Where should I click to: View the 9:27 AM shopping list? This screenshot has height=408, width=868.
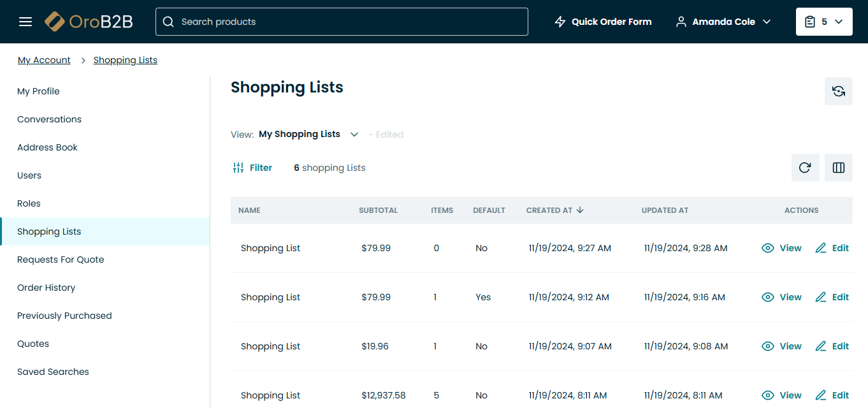pos(782,248)
